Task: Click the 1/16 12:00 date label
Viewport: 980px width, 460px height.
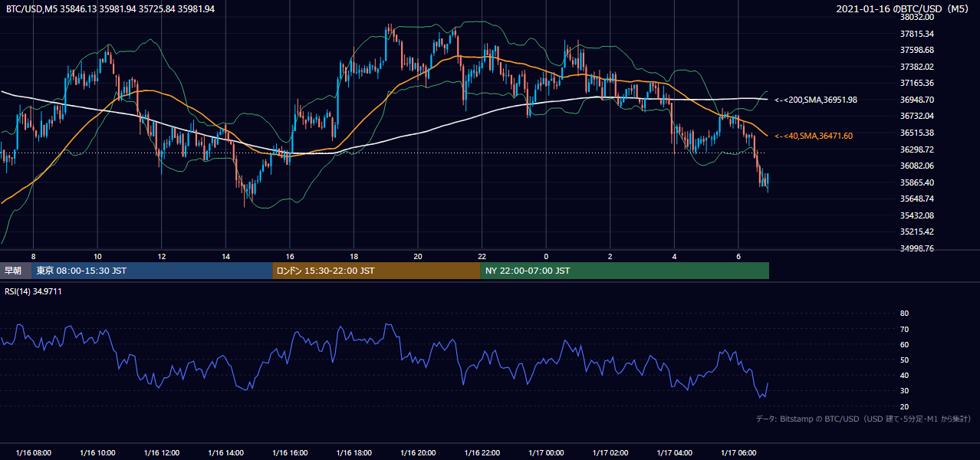Action: click(161, 452)
